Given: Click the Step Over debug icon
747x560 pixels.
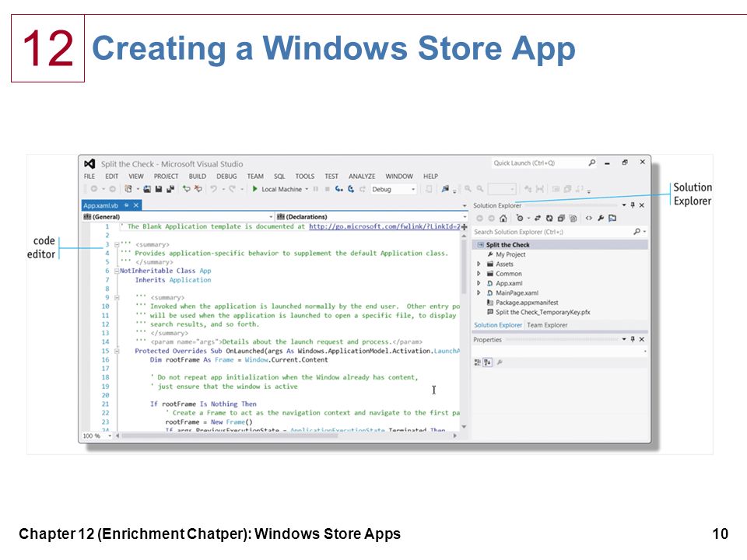Looking at the screenshot, I should pyautogui.click(x=351, y=189).
